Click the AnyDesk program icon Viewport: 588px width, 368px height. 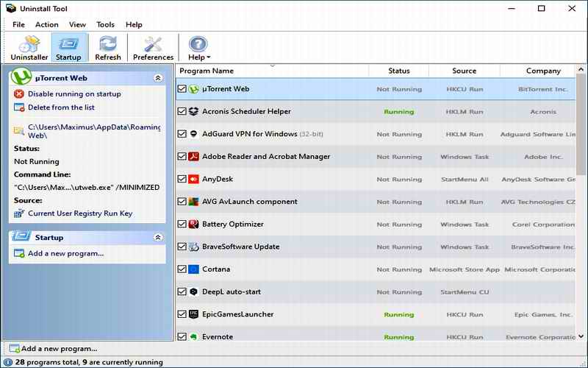pyautogui.click(x=193, y=179)
